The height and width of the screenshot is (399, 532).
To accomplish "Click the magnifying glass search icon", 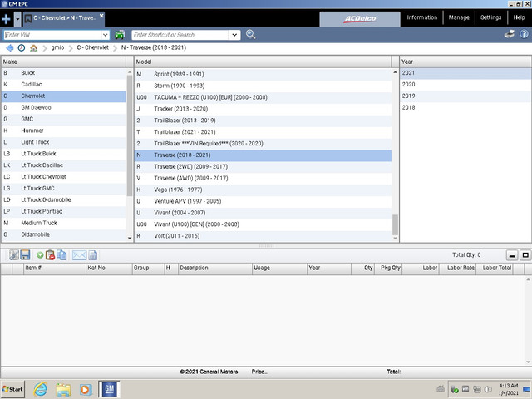I will coord(250,34).
